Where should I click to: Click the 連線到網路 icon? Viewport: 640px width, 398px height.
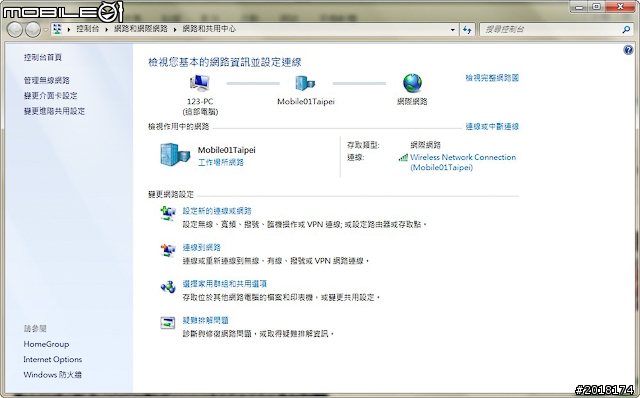coord(168,250)
